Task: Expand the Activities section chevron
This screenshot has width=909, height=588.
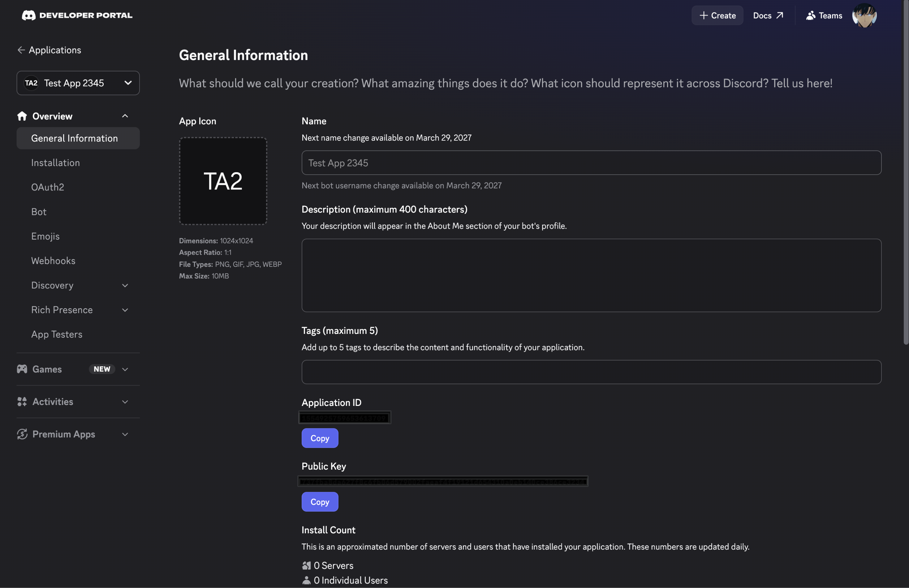Action: (125, 401)
